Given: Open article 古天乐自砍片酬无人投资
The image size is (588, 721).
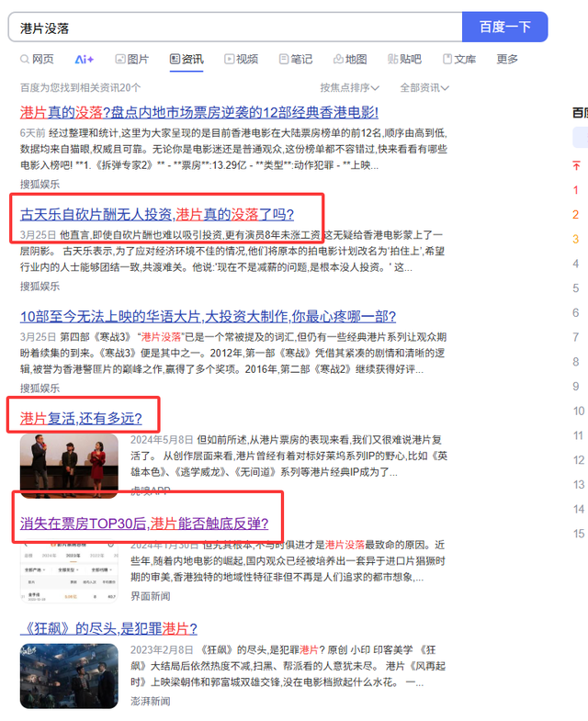Looking at the screenshot, I should coord(157,214).
